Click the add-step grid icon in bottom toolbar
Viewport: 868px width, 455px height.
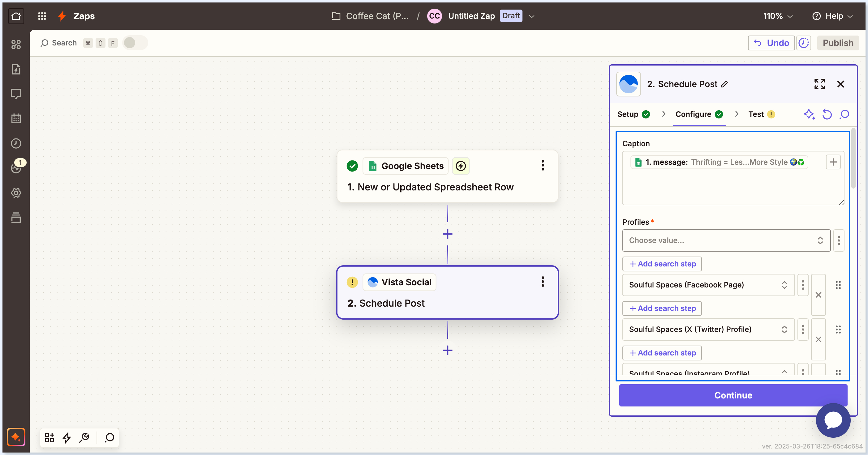(49, 437)
